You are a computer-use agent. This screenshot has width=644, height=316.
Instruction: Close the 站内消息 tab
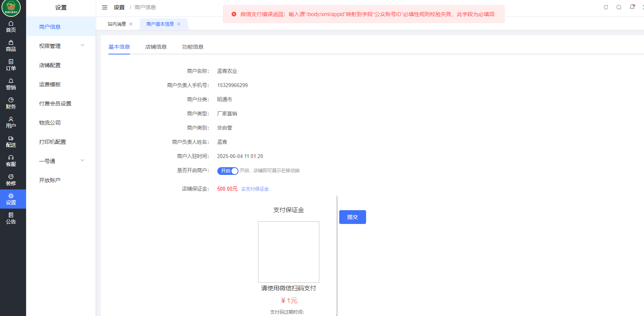coord(131,24)
